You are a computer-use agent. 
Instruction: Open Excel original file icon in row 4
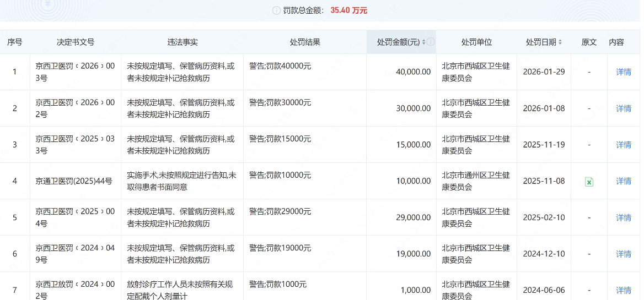coord(589,181)
